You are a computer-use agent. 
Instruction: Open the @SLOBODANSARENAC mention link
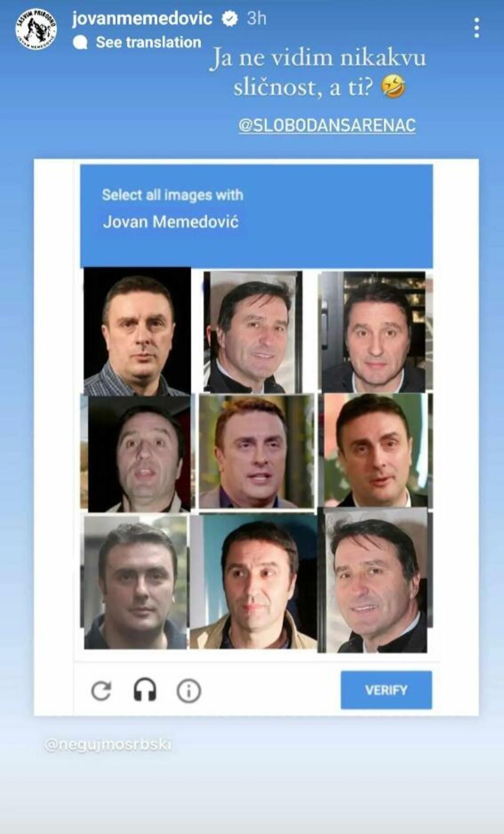coord(327,125)
